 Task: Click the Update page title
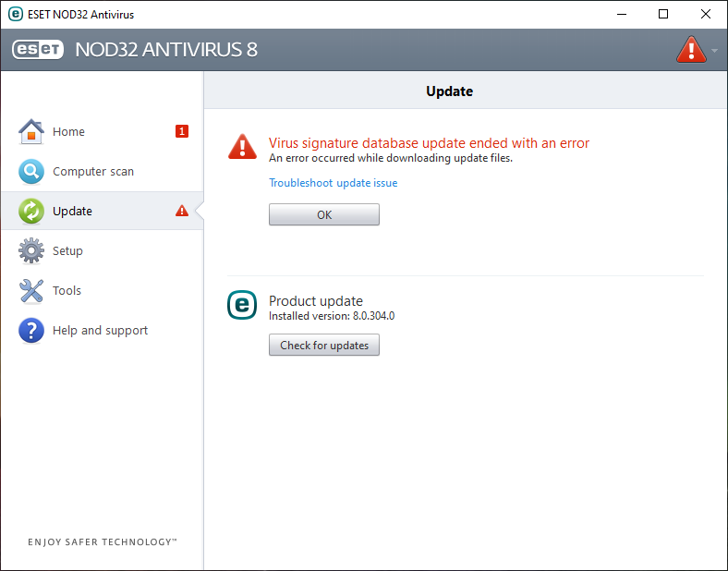tap(449, 91)
